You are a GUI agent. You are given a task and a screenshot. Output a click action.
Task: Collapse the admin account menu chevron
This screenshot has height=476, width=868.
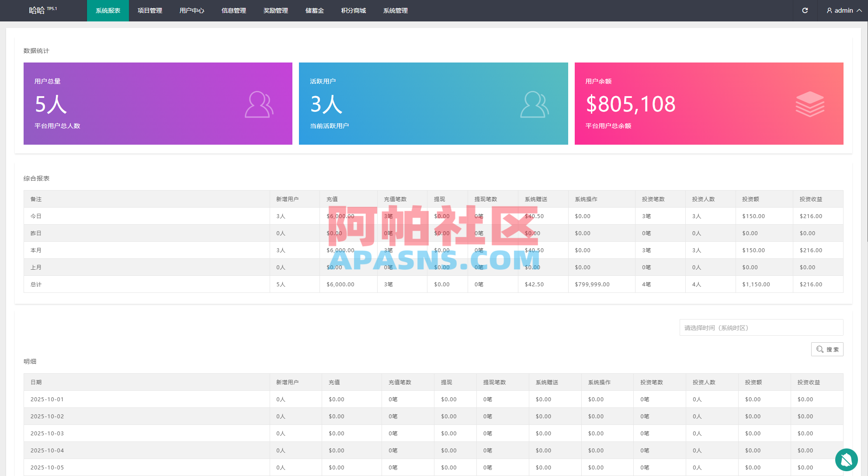point(860,10)
